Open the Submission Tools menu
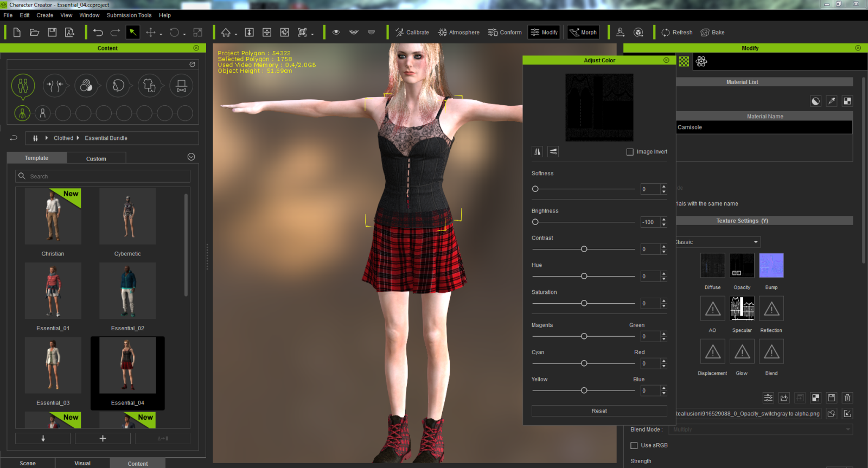The image size is (868, 468). point(129,15)
